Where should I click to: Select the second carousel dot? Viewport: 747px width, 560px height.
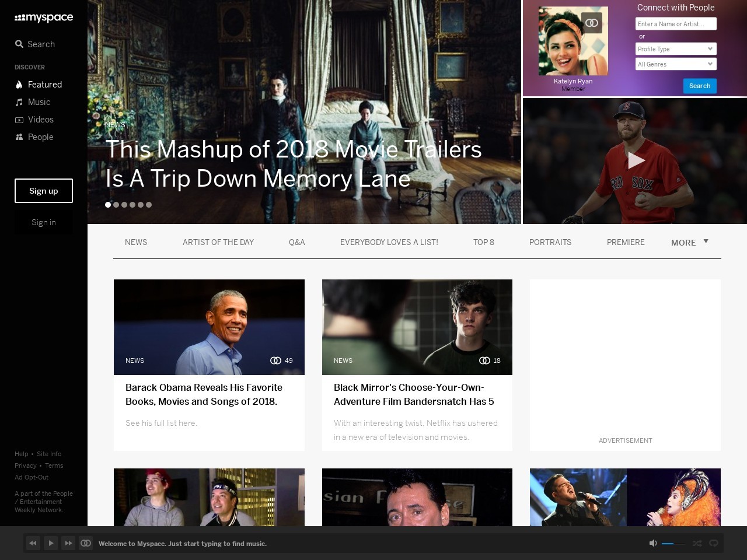pos(116,205)
